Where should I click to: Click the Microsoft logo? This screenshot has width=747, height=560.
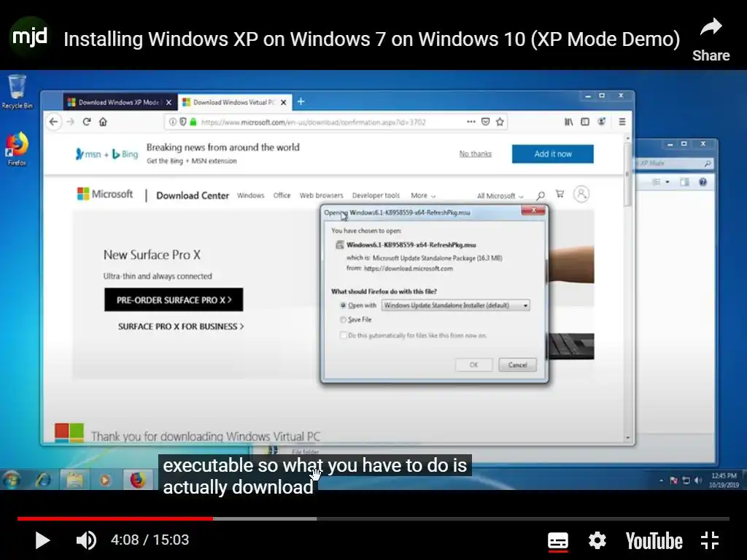tap(105, 194)
